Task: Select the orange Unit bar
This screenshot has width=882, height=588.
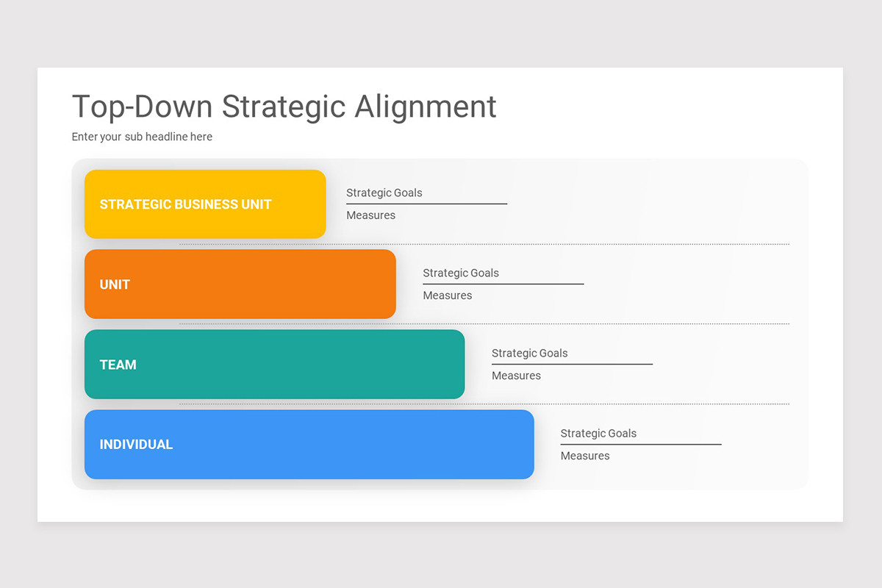Action: coord(240,284)
